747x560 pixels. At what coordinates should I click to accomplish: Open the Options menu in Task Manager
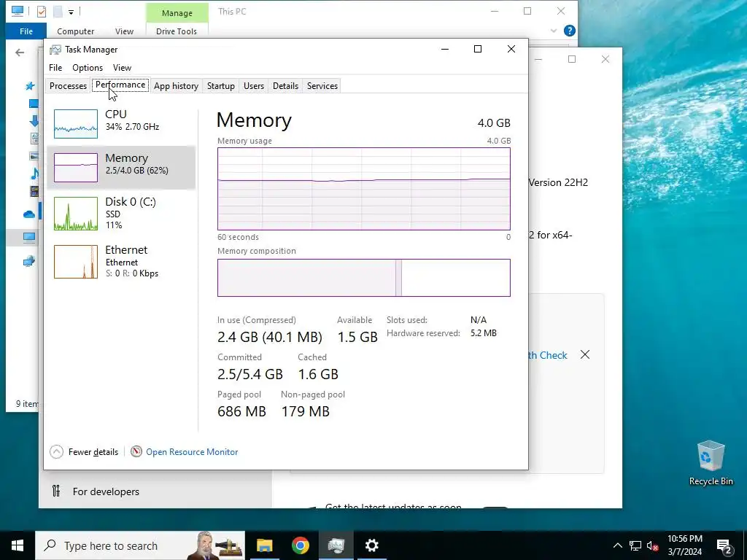tap(88, 68)
